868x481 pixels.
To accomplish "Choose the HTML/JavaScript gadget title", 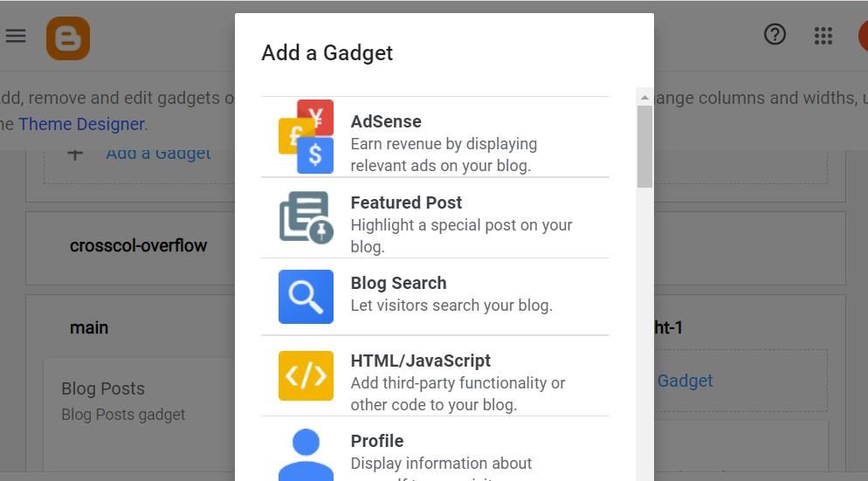I will 420,361.
